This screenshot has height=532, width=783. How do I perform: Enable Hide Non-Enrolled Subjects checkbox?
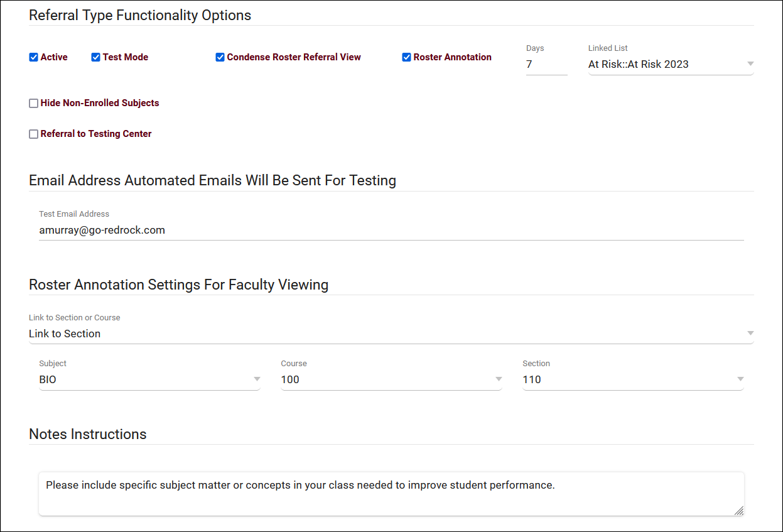(34, 104)
